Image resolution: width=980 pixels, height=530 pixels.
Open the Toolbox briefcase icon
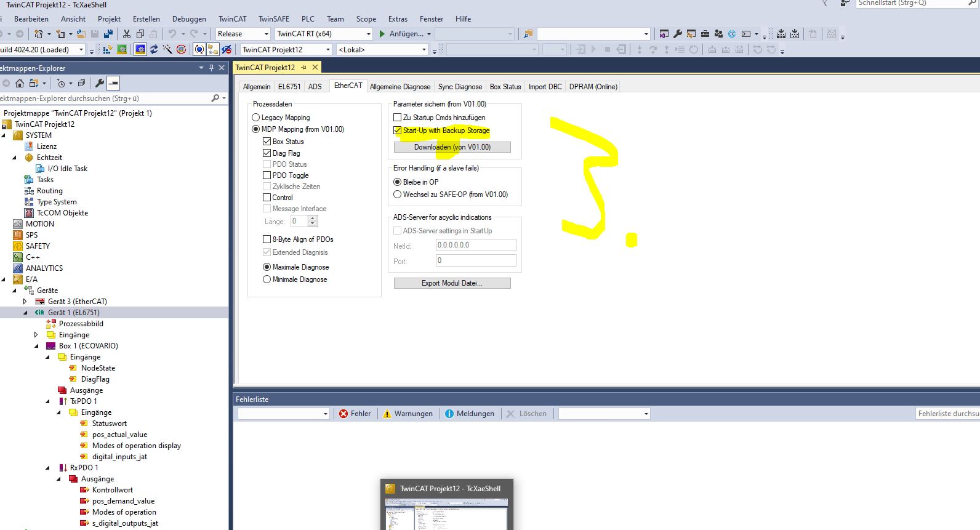click(x=705, y=34)
